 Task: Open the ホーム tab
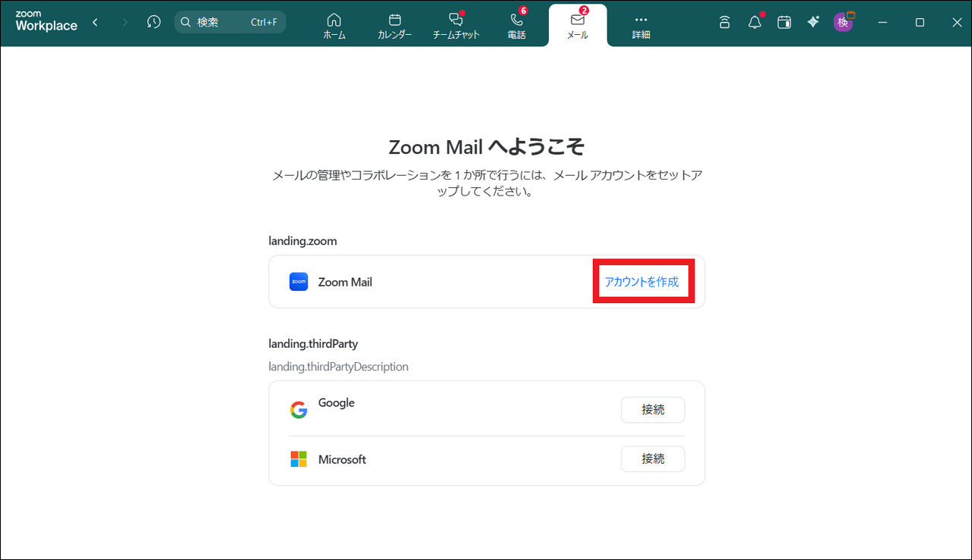click(x=334, y=26)
